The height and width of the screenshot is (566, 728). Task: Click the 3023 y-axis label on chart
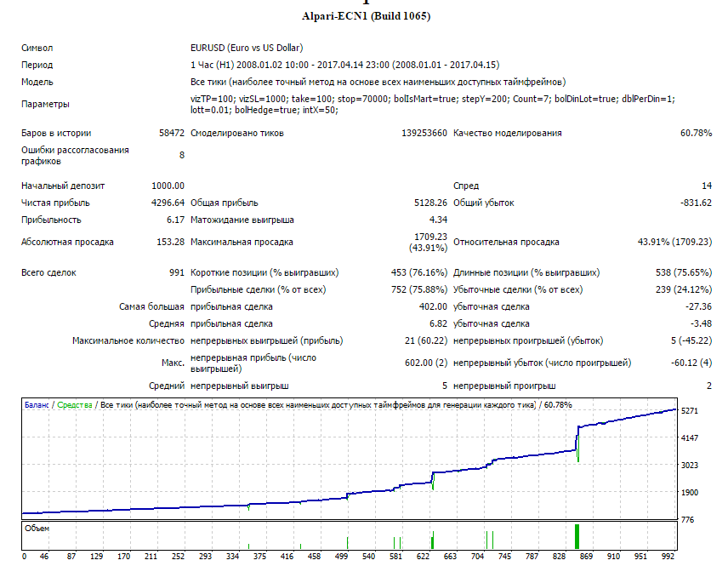(690, 466)
